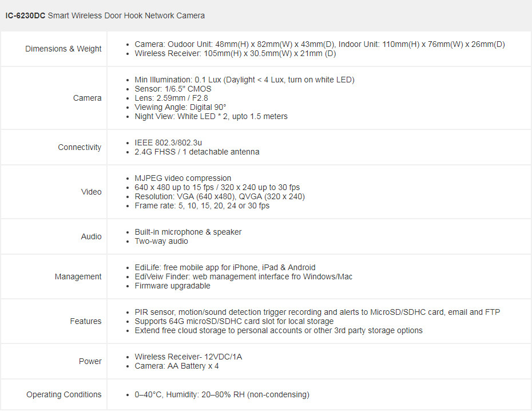The width and height of the screenshot is (532, 411).
Task: Select the Audio row label
Action: pos(92,236)
